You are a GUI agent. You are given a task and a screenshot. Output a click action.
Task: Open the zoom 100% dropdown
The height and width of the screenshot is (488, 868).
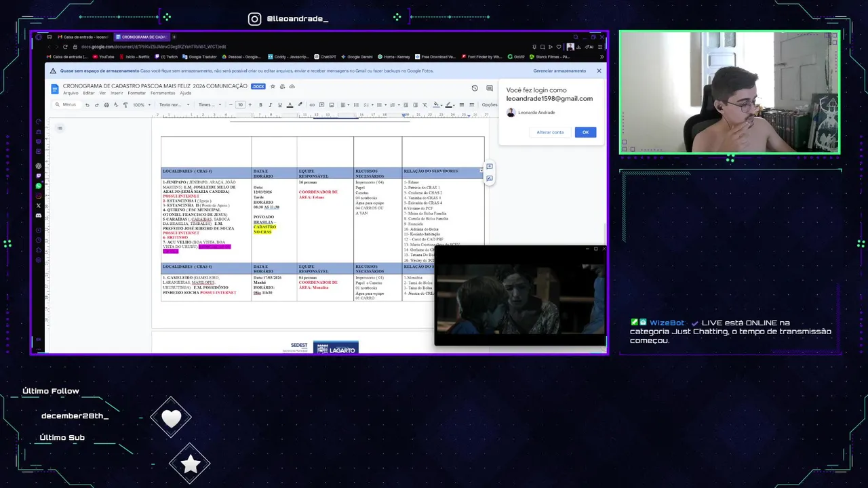click(x=142, y=104)
